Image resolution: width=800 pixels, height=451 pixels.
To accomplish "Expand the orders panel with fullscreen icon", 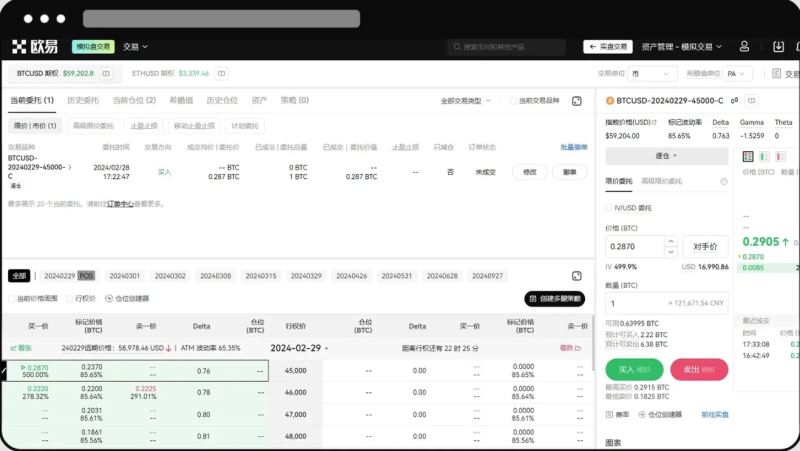I will pyautogui.click(x=577, y=101).
